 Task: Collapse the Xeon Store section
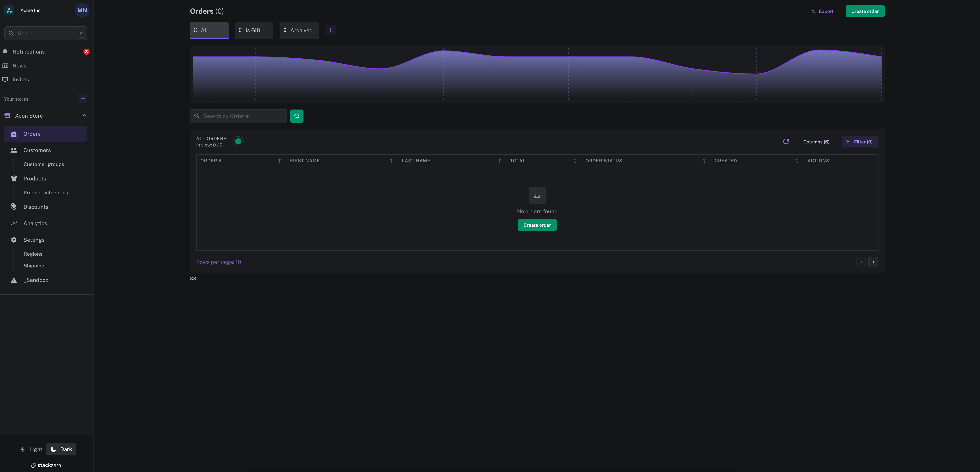point(84,115)
